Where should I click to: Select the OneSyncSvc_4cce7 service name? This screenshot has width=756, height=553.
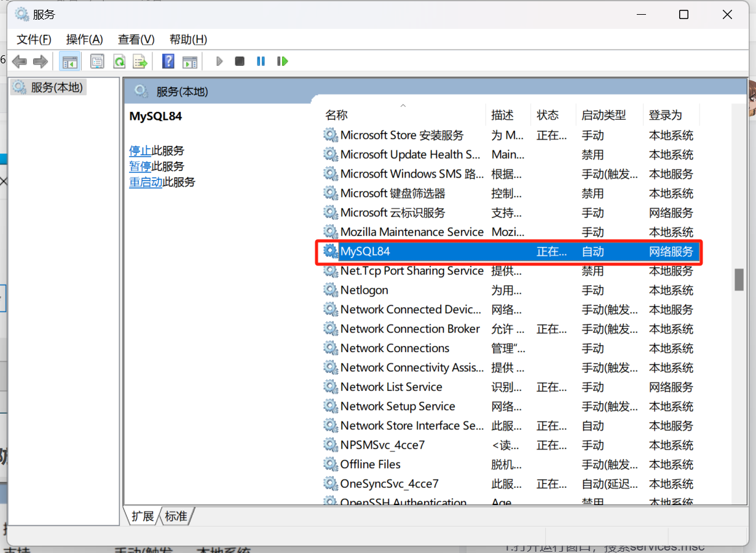(x=390, y=484)
